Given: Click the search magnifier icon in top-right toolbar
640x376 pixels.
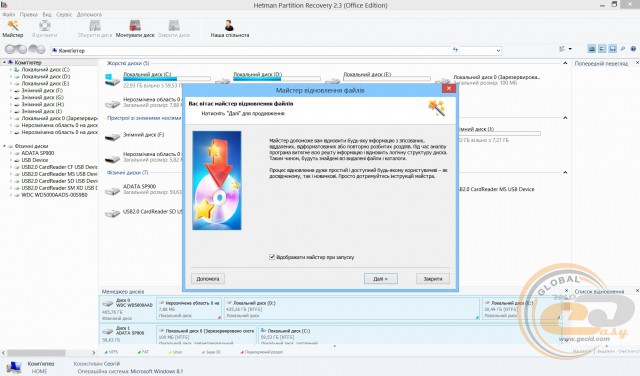Looking at the screenshot, I should [623, 49].
